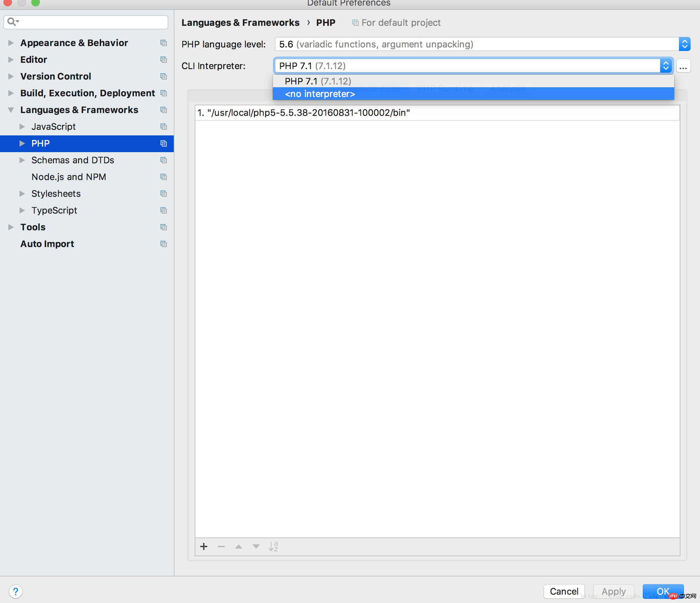Click the move path down arrow icon
The width and height of the screenshot is (700, 603).
[x=256, y=546]
